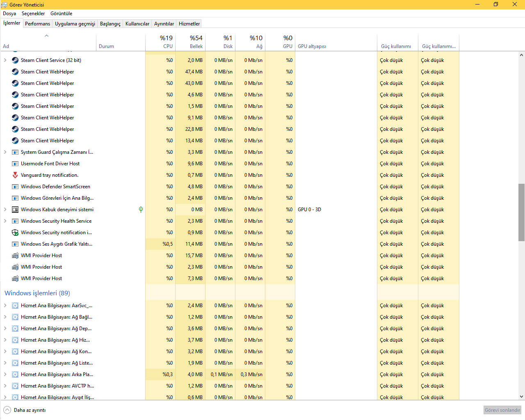Screen dimensions: 525x420
Task: Click the Windows Defender SmartScreen icon
Action: [15, 187]
